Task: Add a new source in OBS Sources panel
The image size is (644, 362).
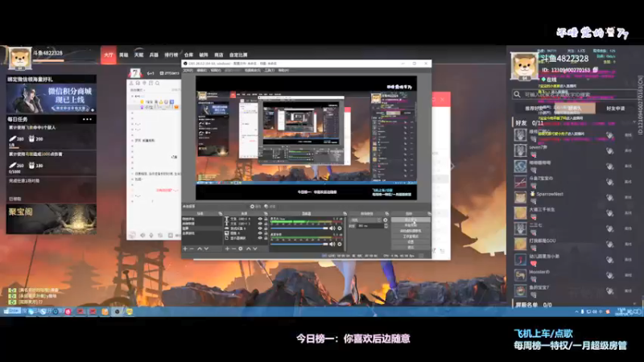Action: click(227, 249)
